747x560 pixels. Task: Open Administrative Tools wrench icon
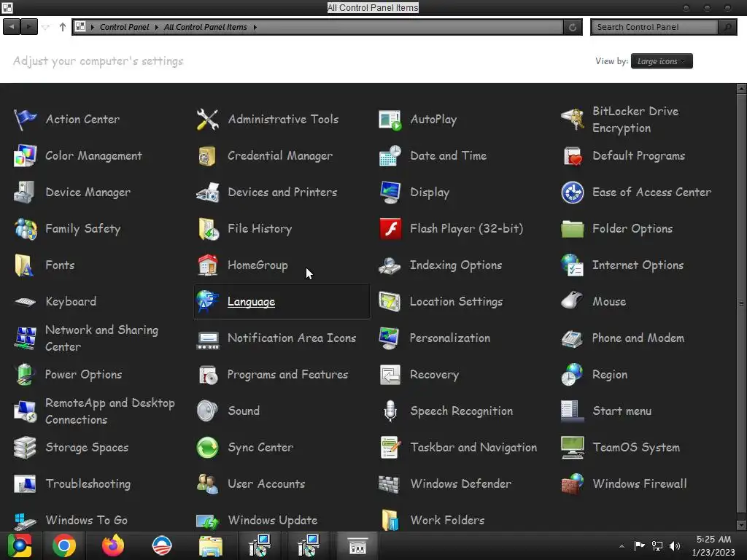[x=207, y=119]
